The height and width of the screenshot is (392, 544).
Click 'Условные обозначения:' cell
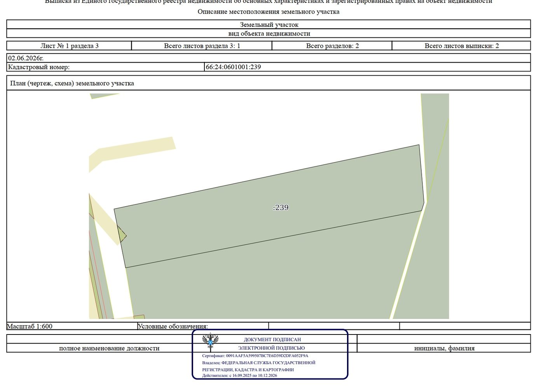(x=173, y=326)
